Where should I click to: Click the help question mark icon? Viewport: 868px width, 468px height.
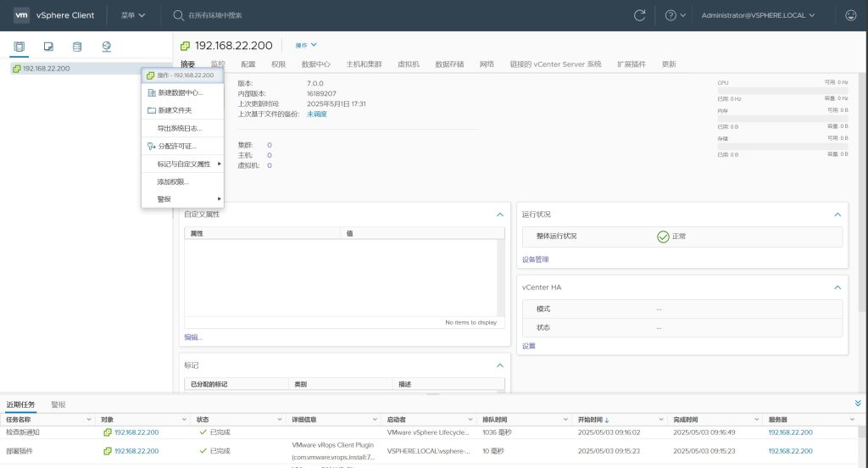click(670, 15)
